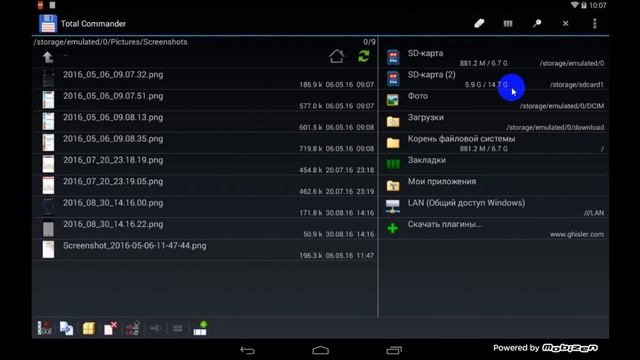This screenshot has height=360, width=640.
Task: Open the Загрузки folder entry
Action: click(x=494, y=121)
